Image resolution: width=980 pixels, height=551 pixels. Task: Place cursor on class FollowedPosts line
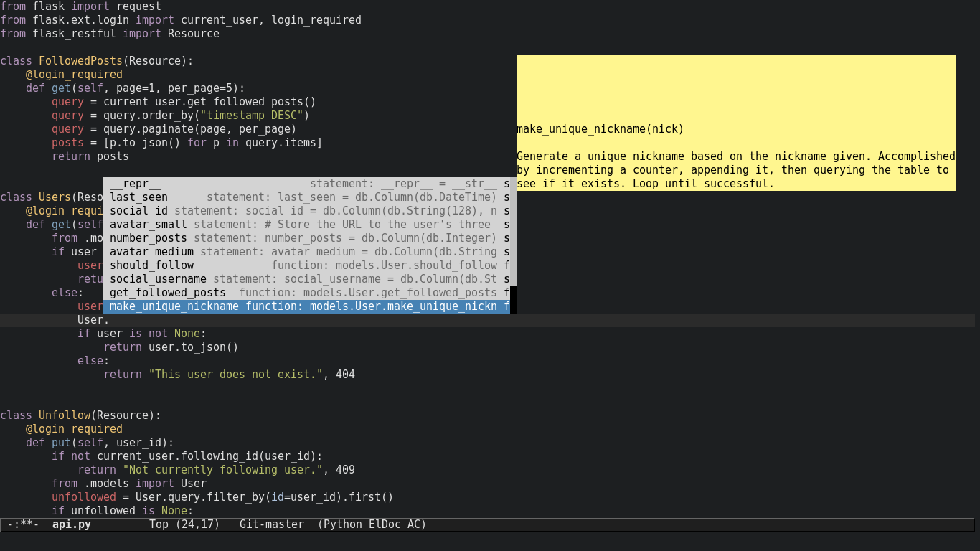97,61
